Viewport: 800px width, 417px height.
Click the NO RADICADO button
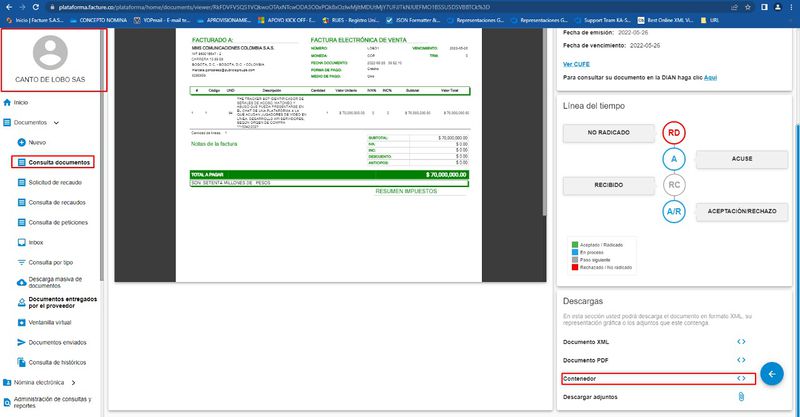coord(608,133)
